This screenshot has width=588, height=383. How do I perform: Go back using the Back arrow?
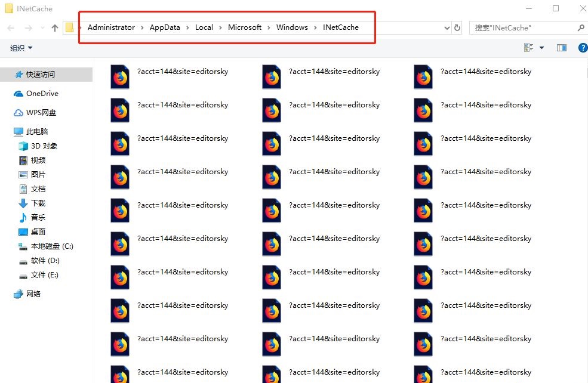pyautogui.click(x=11, y=27)
